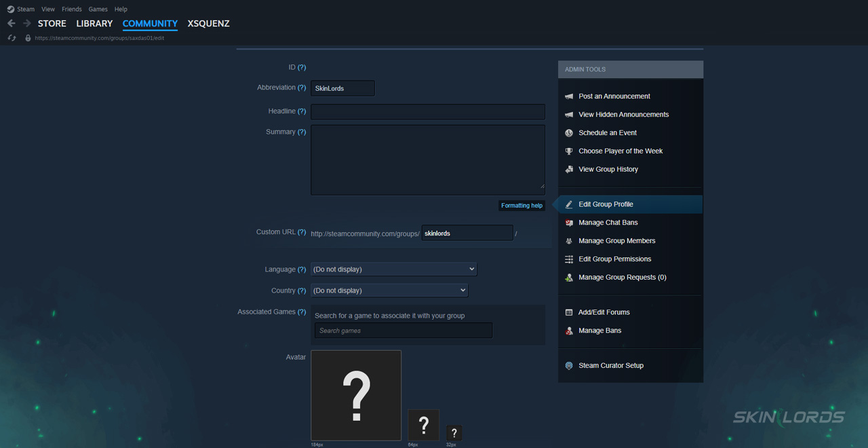This screenshot has height=448, width=868.
Task: Click the smallest avatar preview thumbnail
Action: [454, 433]
